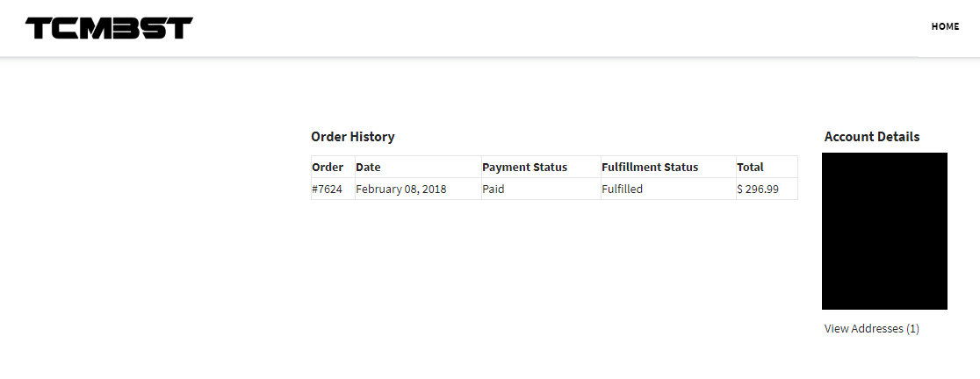Click the Account Details heading

(872, 137)
